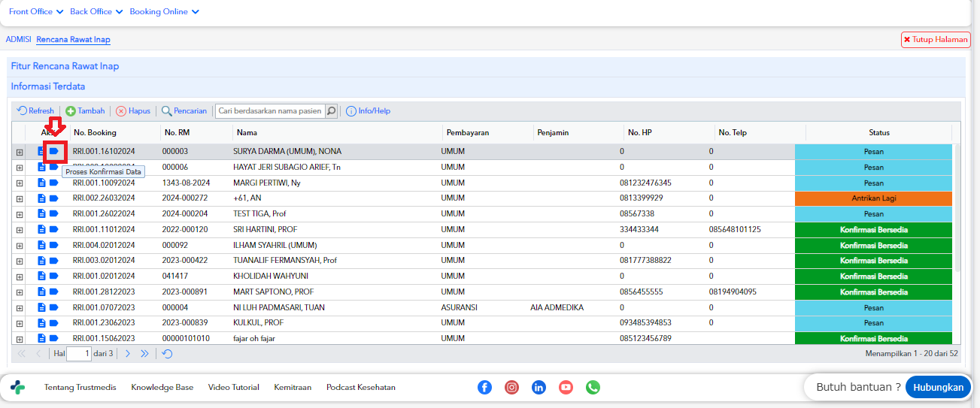Open the Back Office menu
Image resolution: width=980 pixels, height=408 pixels.
click(96, 12)
